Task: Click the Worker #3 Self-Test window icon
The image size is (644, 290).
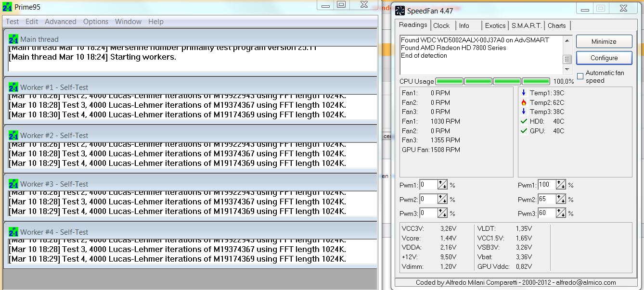Action: click(13, 184)
